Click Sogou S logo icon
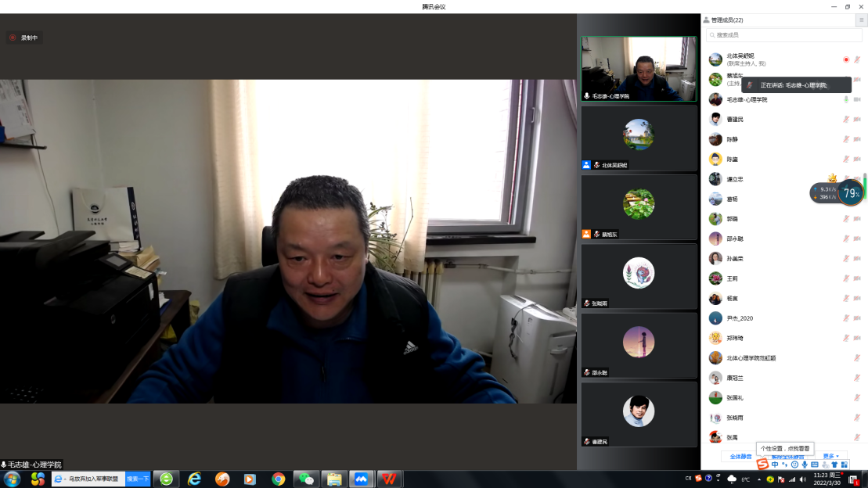 click(762, 465)
